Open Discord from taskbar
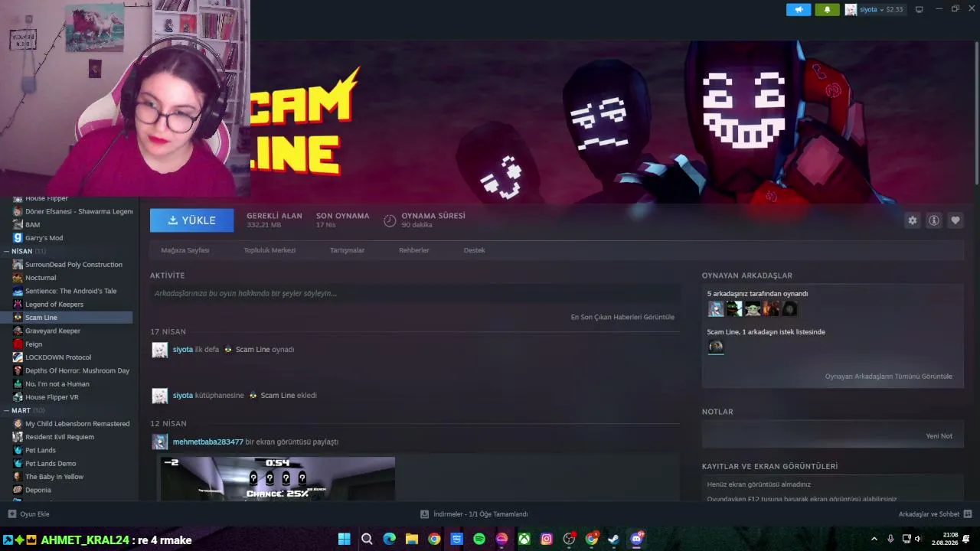 pos(636,539)
